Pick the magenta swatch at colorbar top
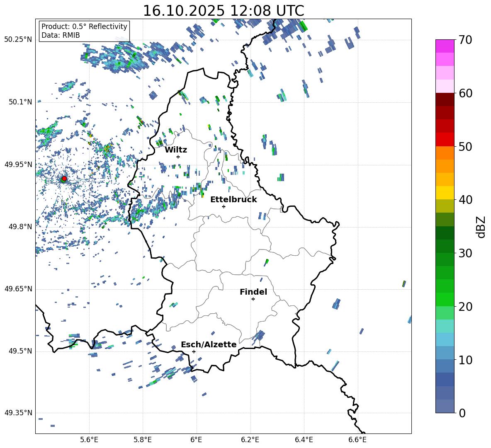 tap(445, 46)
